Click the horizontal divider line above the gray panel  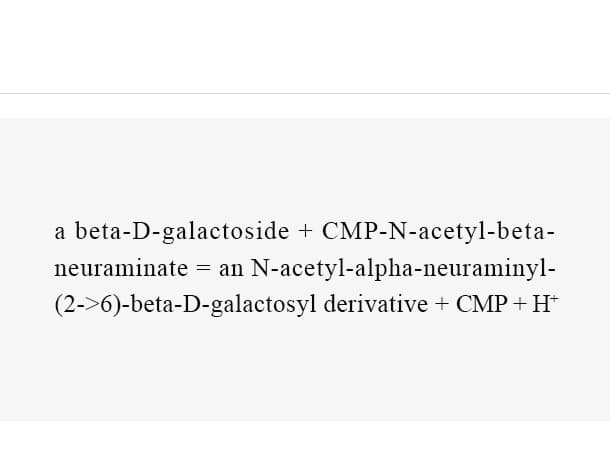click(305, 93)
